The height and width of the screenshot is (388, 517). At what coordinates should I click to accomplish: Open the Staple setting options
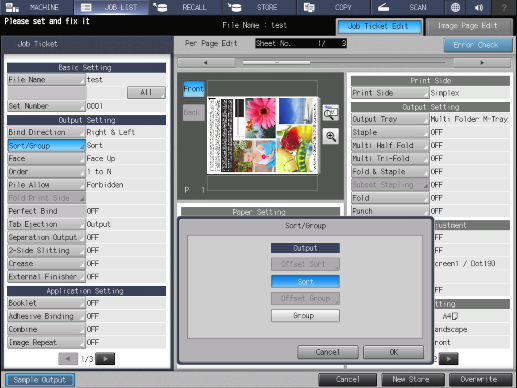point(390,132)
